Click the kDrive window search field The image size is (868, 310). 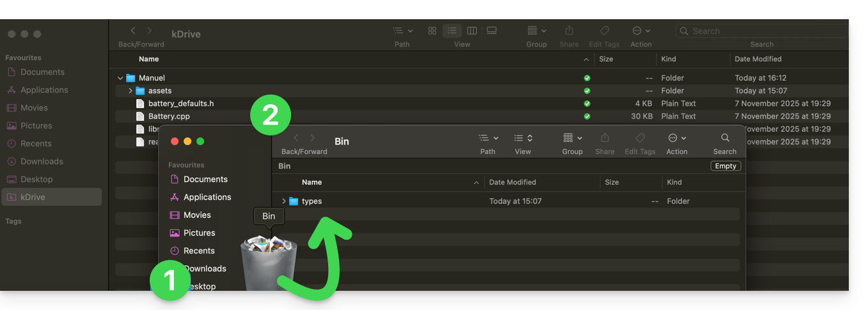tap(761, 31)
